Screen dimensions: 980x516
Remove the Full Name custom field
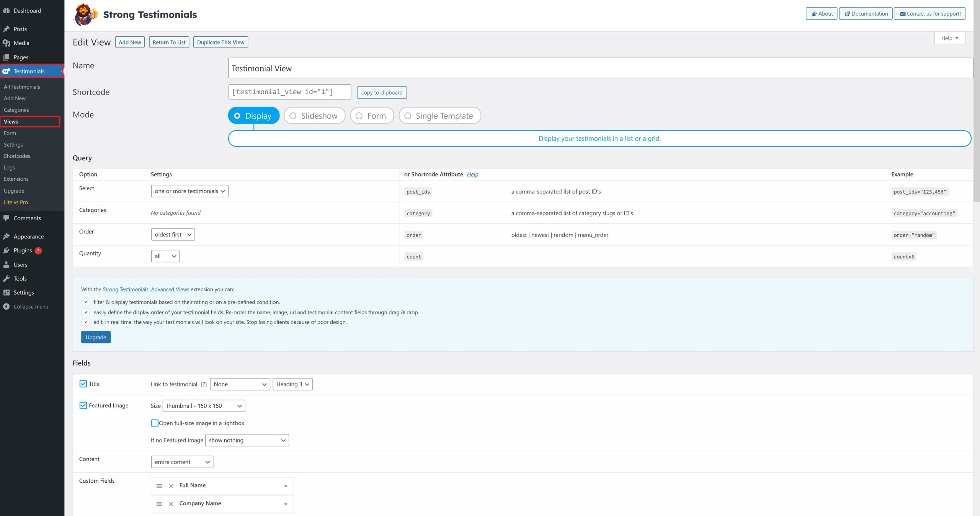click(x=171, y=486)
